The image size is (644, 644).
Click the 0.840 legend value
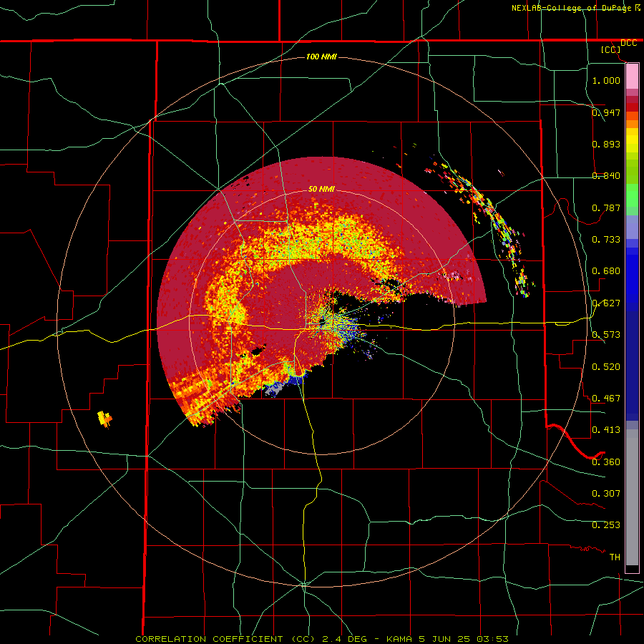(x=606, y=175)
